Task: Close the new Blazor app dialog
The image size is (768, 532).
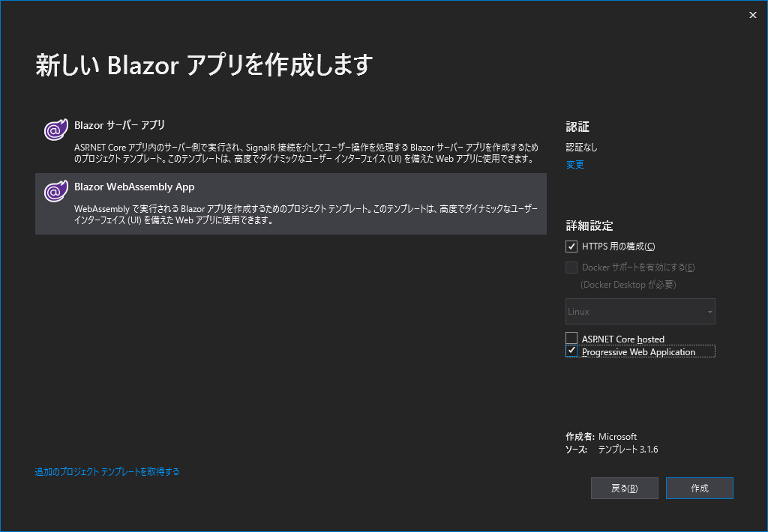Action: tap(753, 15)
